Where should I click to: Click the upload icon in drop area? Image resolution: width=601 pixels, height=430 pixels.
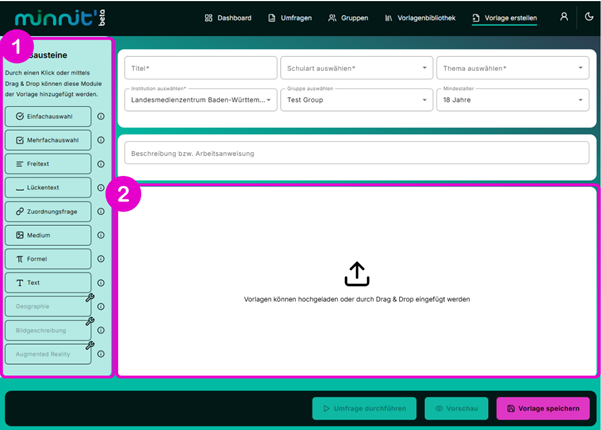pos(357,274)
